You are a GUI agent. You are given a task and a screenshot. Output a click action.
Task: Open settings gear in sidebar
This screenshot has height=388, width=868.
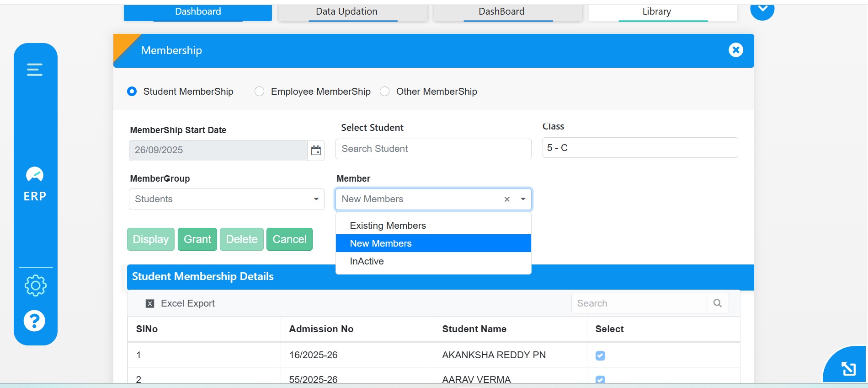click(35, 286)
